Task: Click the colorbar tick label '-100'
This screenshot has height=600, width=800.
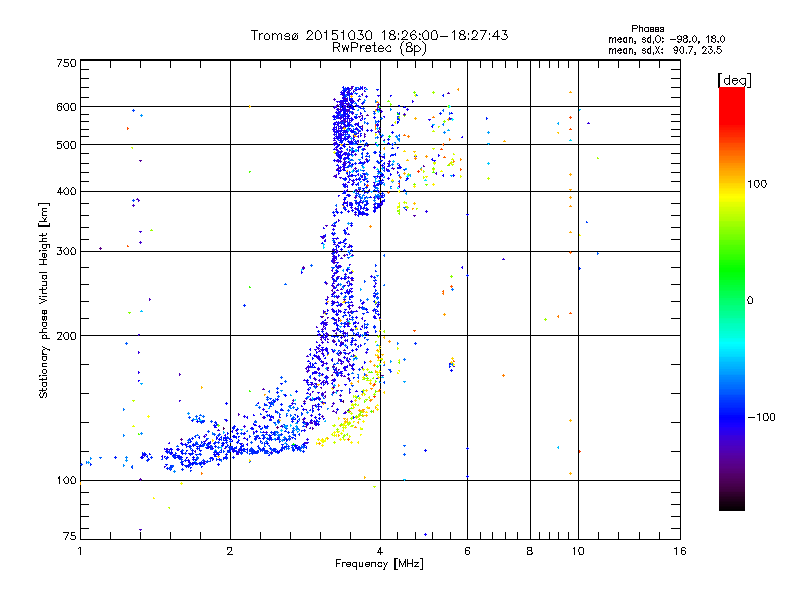Action: 762,417
